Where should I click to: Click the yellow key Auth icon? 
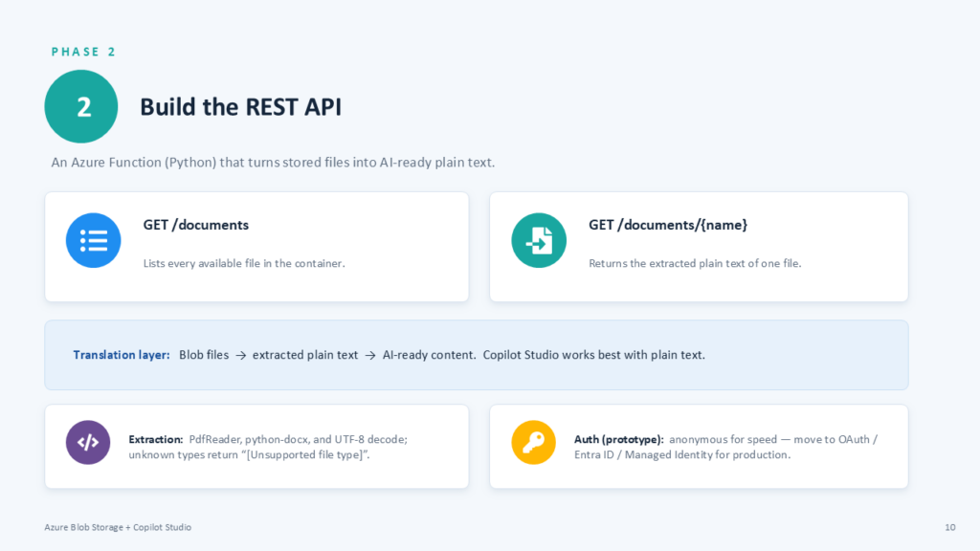[534, 442]
